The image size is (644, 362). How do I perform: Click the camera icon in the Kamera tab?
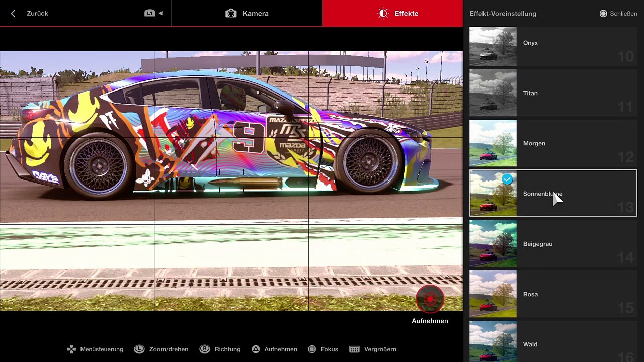click(231, 13)
